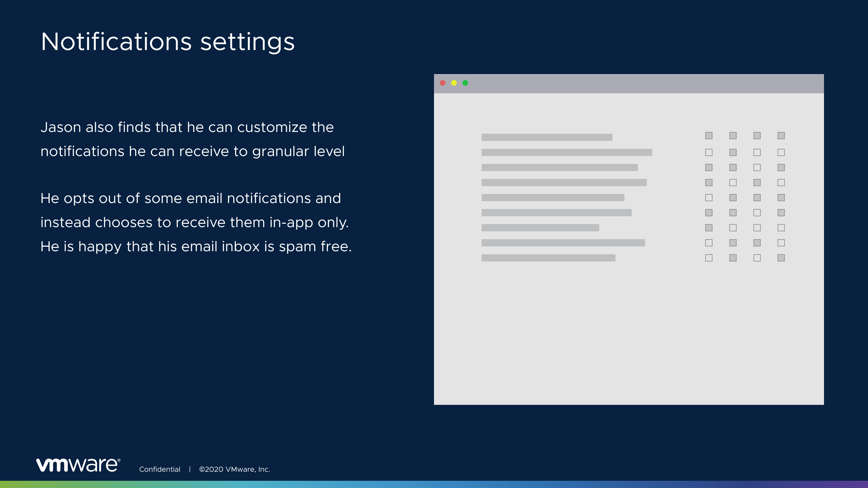Click the red close dot in mock window
The height and width of the screenshot is (488, 868).
(443, 83)
